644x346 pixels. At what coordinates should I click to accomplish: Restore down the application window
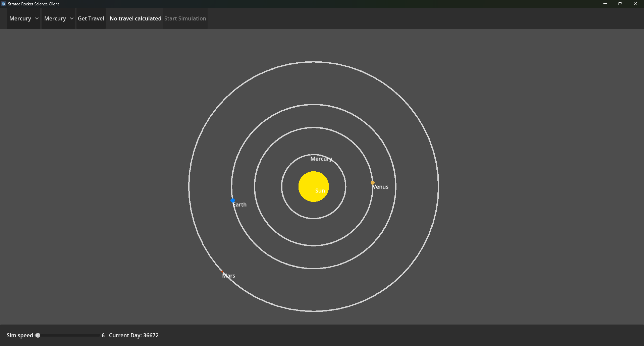pyautogui.click(x=620, y=4)
